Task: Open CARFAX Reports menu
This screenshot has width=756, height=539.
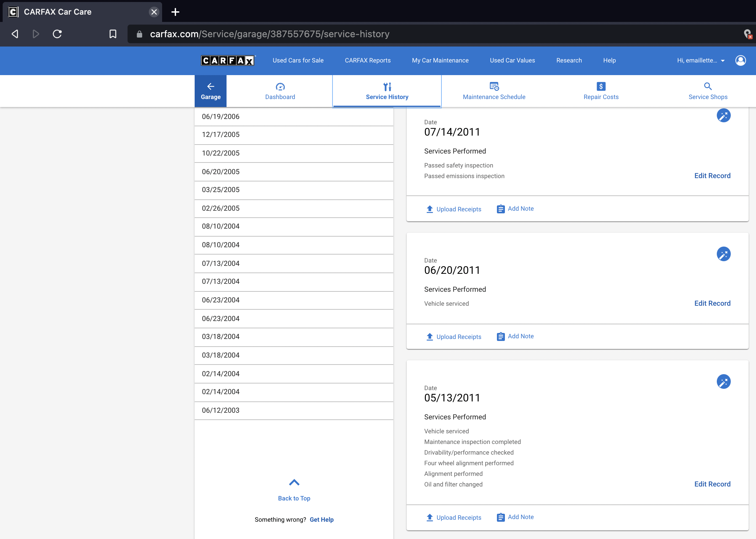Action: 368,60
